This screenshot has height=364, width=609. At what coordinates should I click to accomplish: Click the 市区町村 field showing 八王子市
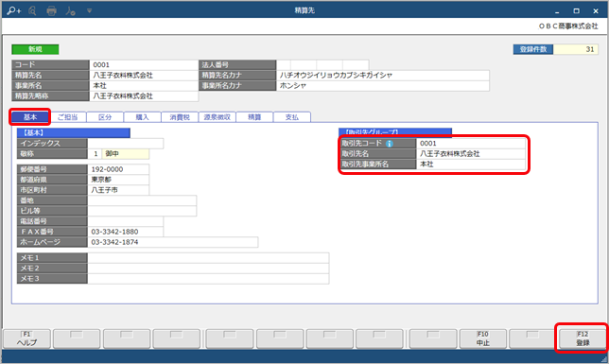pyautogui.click(x=118, y=190)
